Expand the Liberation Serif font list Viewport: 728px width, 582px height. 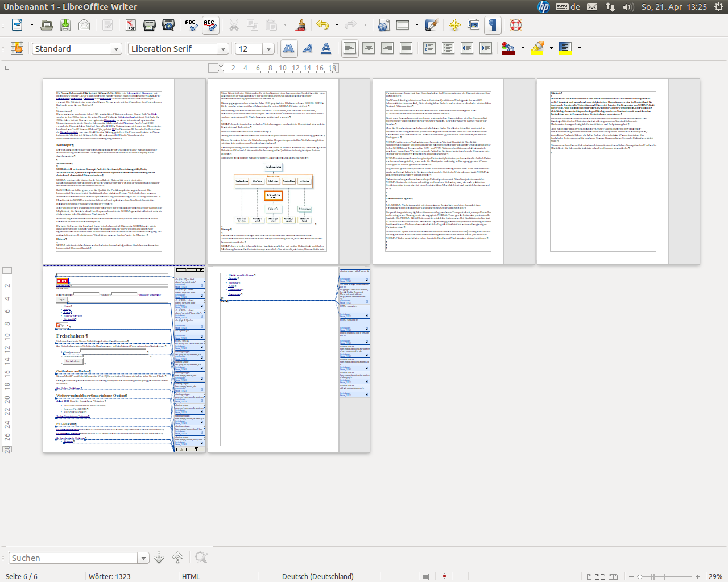pyautogui.click(x=224, y=49)
